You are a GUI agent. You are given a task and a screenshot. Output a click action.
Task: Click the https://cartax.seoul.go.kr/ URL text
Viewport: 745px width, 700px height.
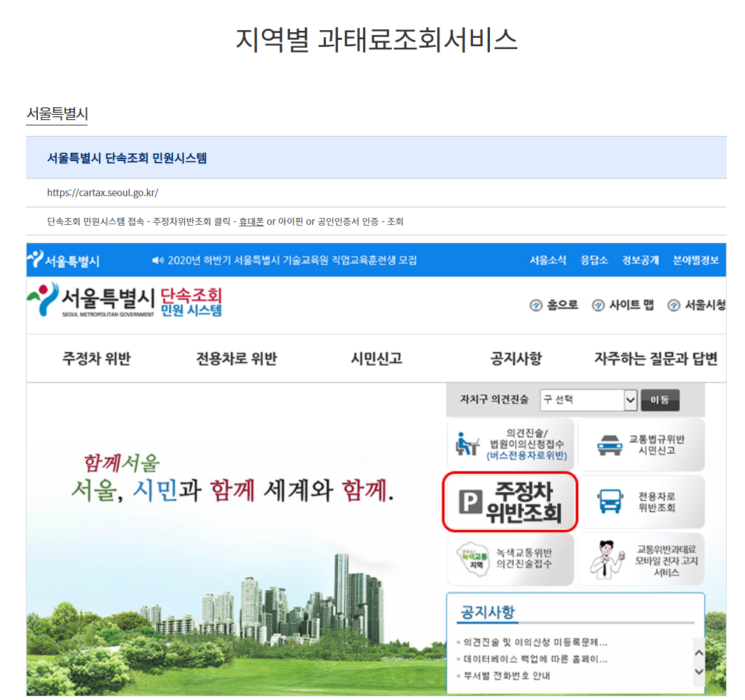point(102,193)
